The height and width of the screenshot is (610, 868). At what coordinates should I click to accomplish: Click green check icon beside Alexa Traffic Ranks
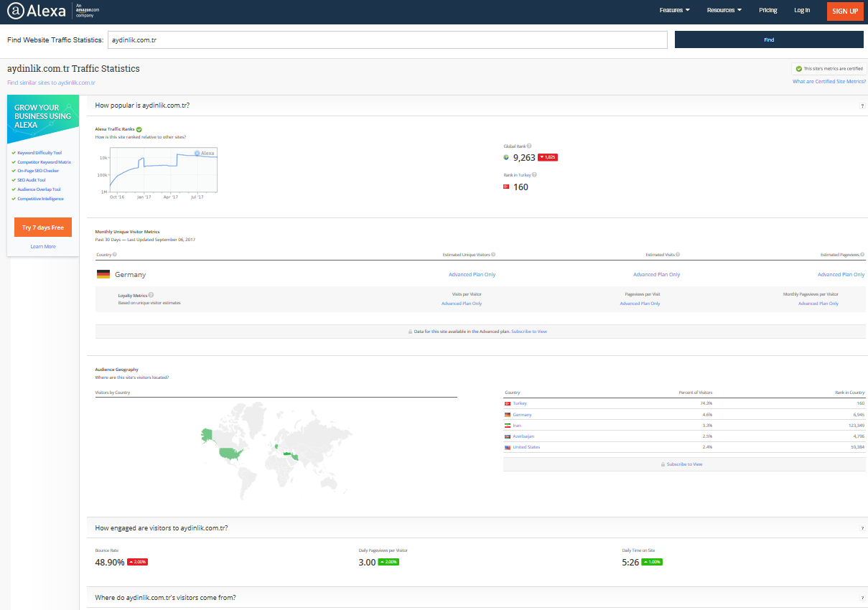pyautogui.click(x=139, y=129)
